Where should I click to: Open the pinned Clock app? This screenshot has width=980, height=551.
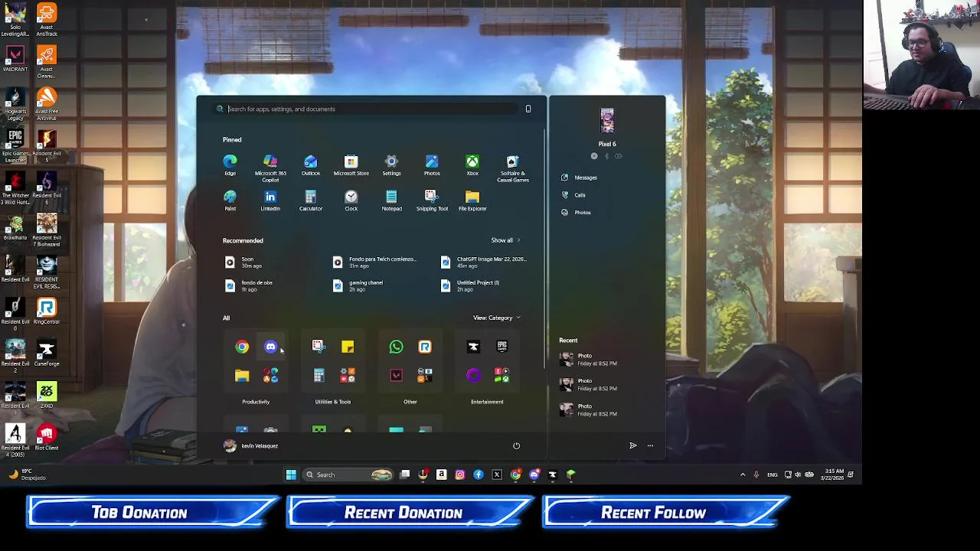click(x=351, y=201)
